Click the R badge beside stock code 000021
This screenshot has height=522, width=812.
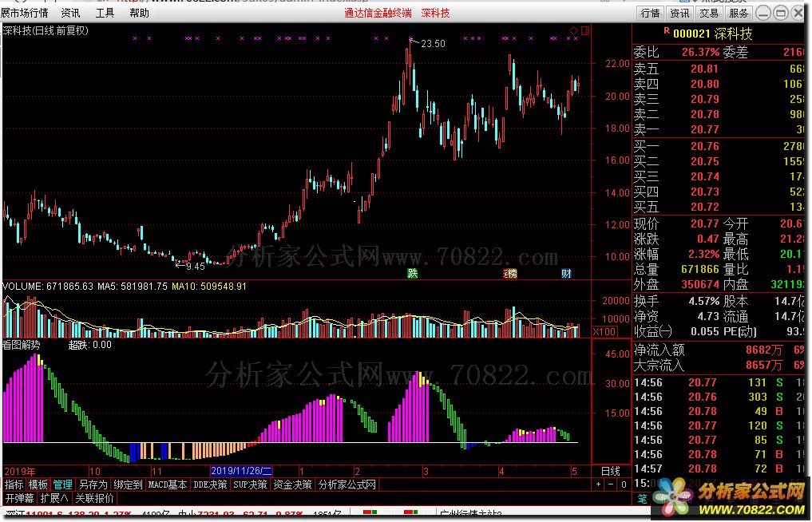[x=667, y=31]
